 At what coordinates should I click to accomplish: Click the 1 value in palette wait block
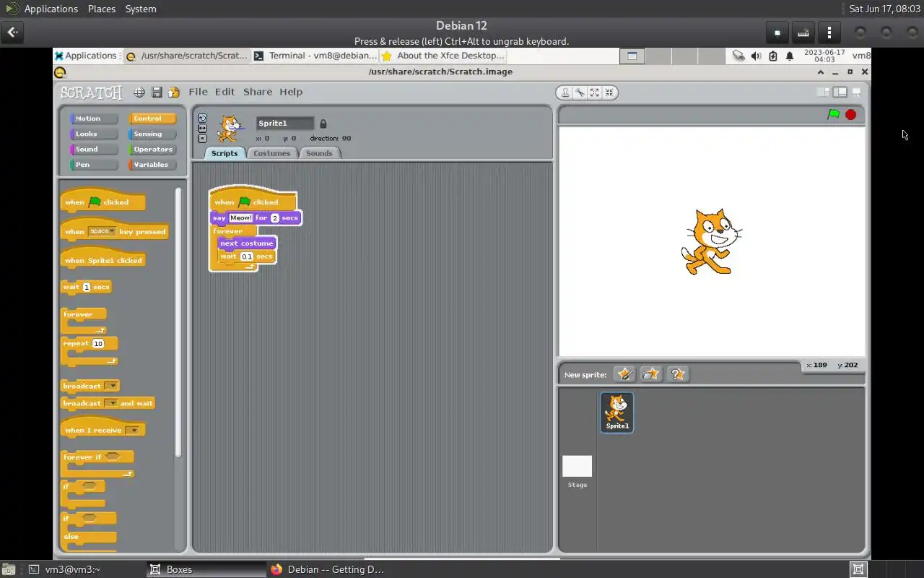pos(86,288)
